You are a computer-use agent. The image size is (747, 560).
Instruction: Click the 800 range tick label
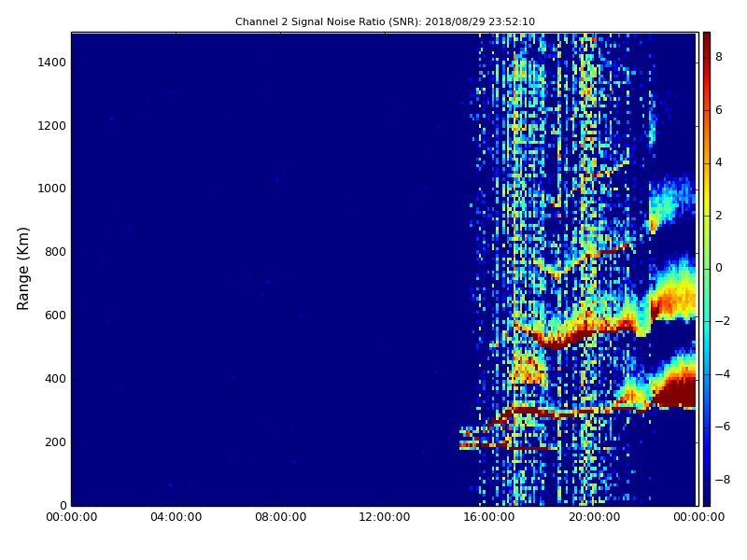(55, 252)
